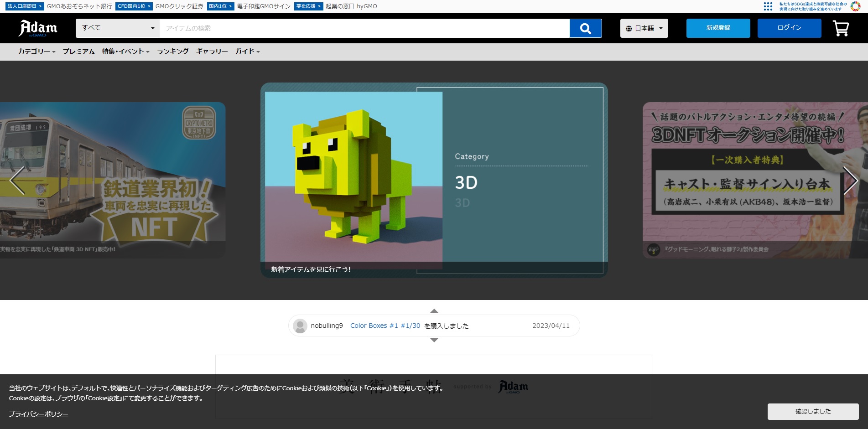Accept cookies with 確認しました button
The image size is (868, 429).
[x=813, y=411]
